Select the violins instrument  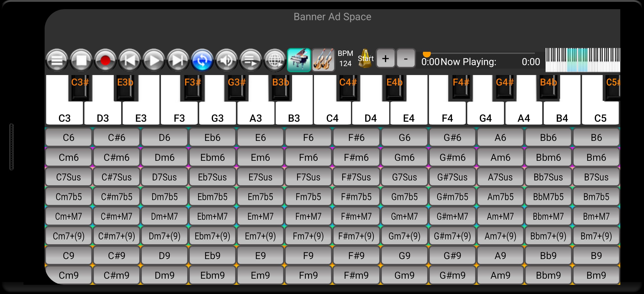coord(323,60)
